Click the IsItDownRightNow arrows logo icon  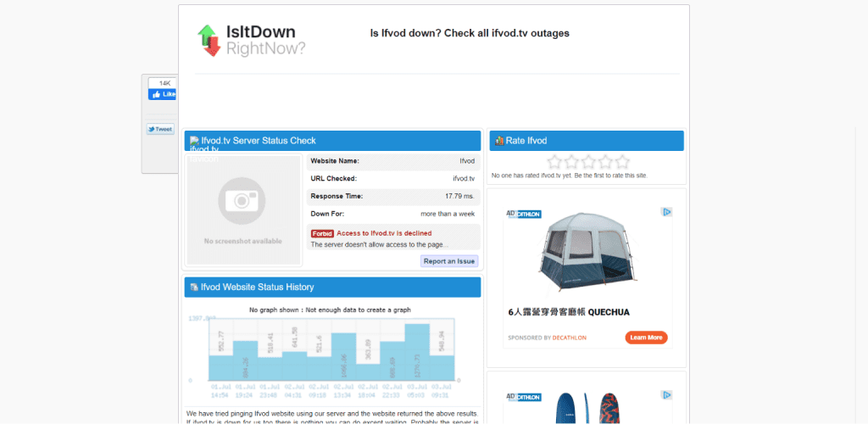point(209,40)
